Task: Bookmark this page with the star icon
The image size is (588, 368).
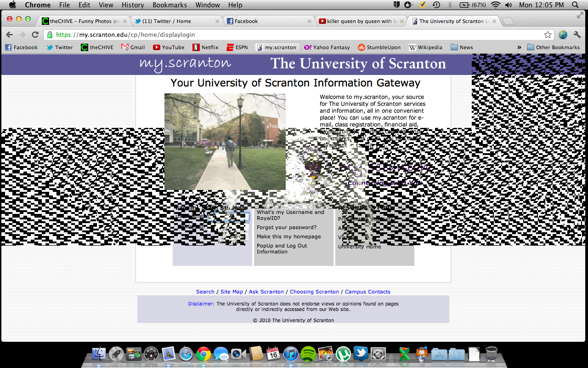Action: 548,34
